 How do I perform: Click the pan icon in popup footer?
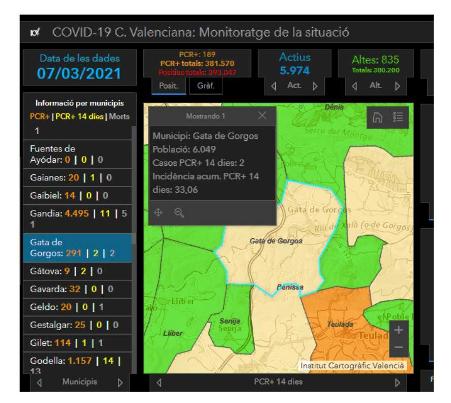(158, 212)
